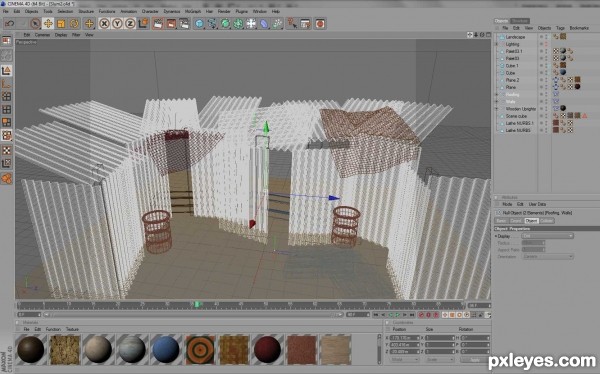Select the blue sphere material swatch
Image resolution: width=600 pixels, height=374 pixels.
coord(166,349)
